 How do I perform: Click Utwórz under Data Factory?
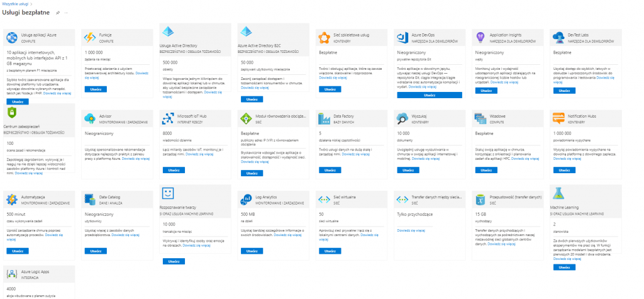click(x=330, y=170)
